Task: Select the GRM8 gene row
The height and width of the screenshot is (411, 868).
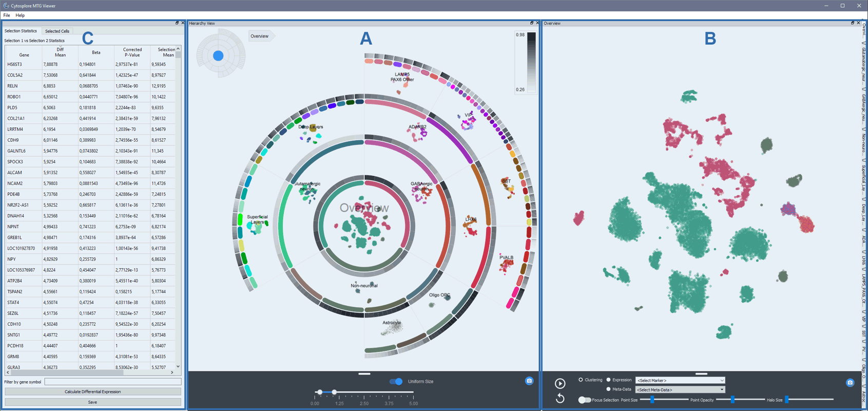Action: [x=90, y=356]
